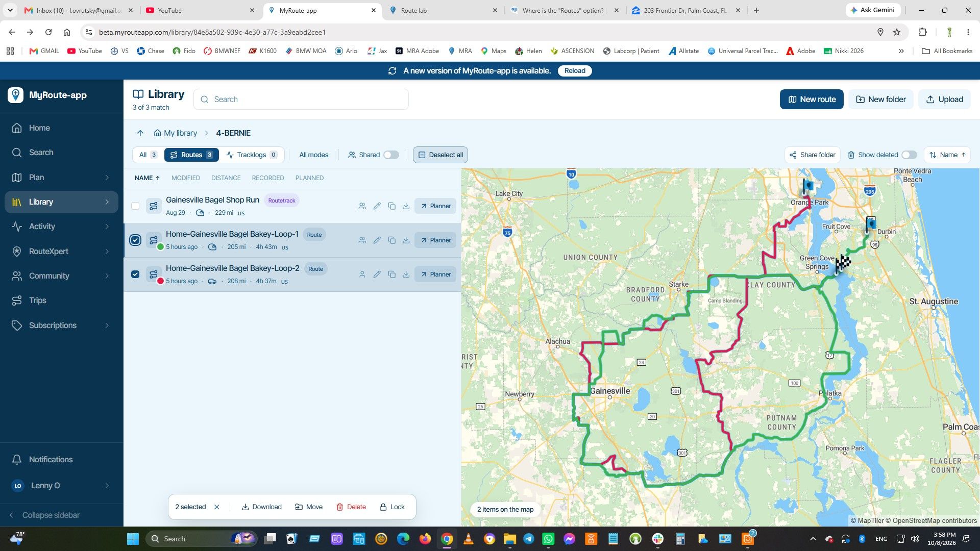
Task: Click All modes filter
Action: tap(314, 155)
